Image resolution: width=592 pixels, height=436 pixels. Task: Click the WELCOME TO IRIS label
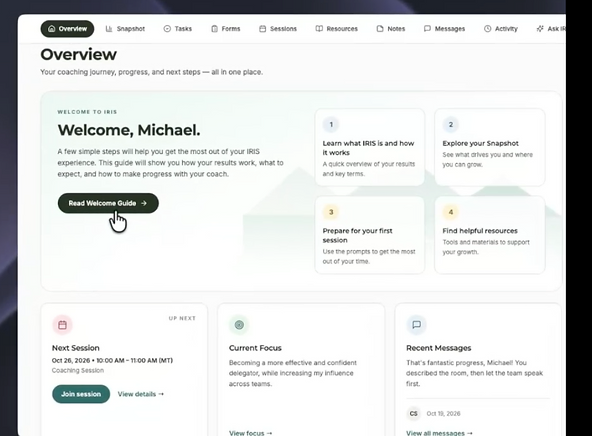[x=87, y=112]
